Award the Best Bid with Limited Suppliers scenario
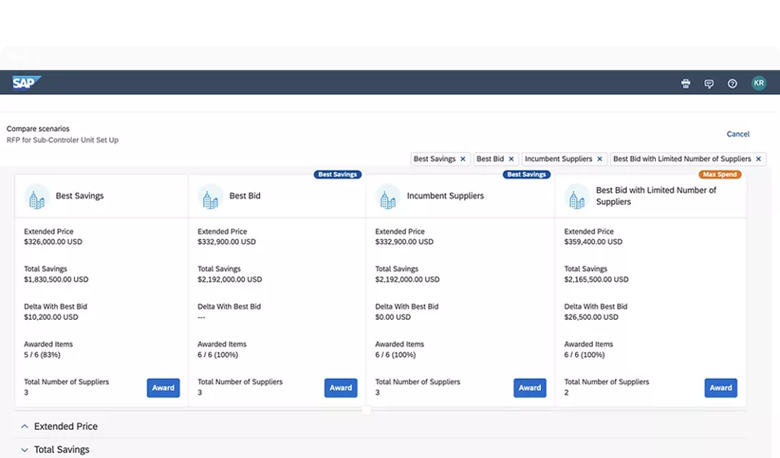The height and width of the screenshot is (458, 780). (720, 388)
